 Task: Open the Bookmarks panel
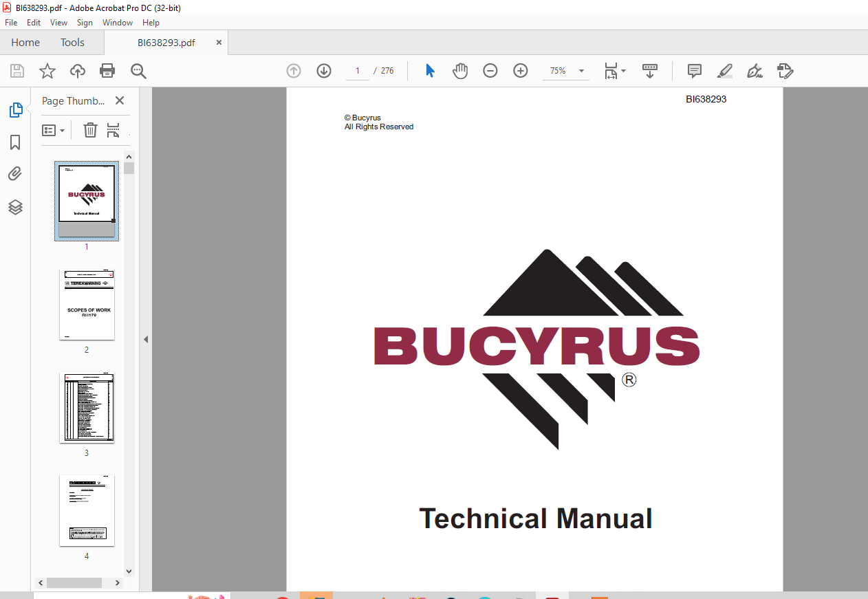point(15,142)
